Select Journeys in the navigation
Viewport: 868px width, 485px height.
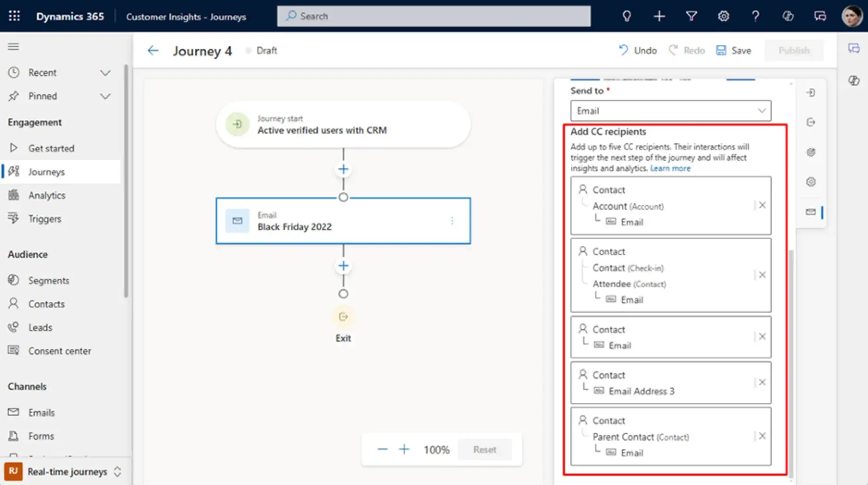60,172
